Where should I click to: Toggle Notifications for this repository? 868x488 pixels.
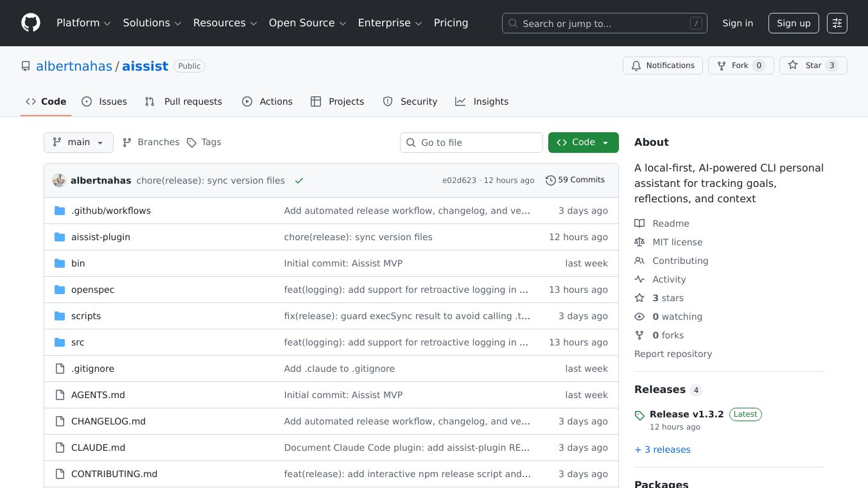click(x=663, y=65)
